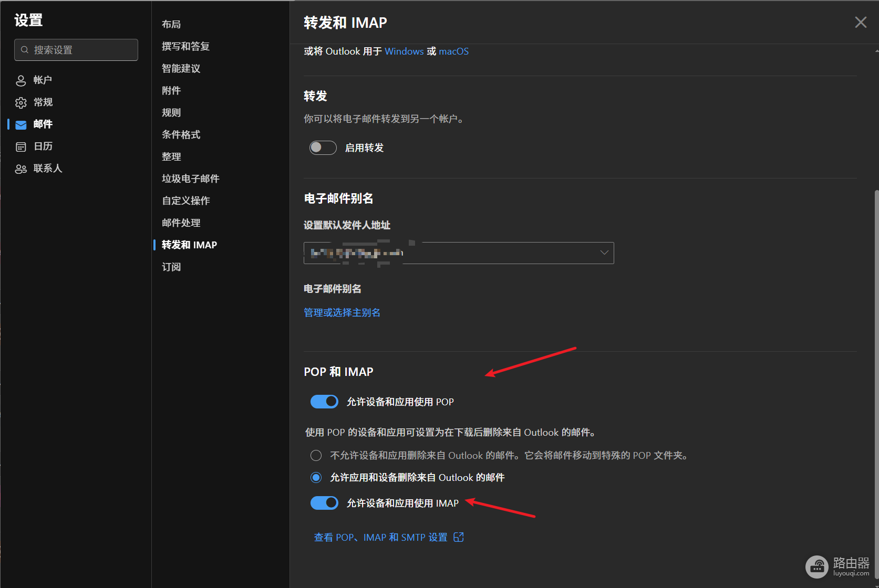The width and height of the screenshot is (879, 588).
Task: Open 查看 POP、IMAP 和 SMTP 设置 link
Action: click(x=381, y=537)
